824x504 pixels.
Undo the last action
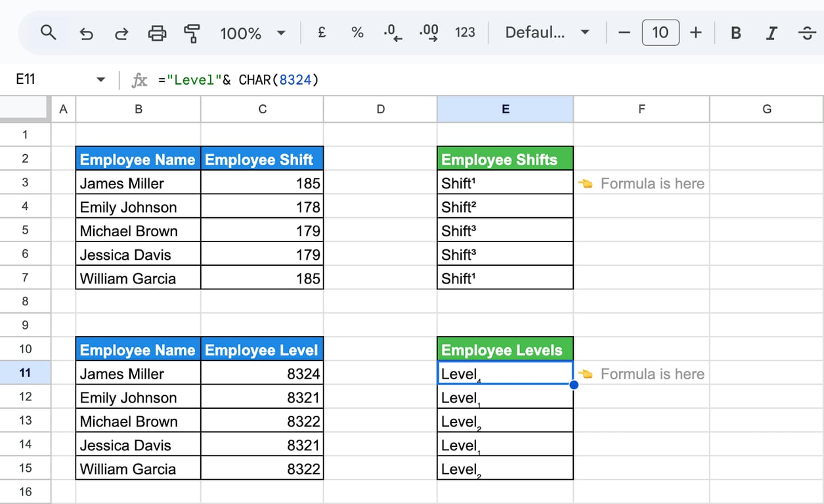click(86, 33)
